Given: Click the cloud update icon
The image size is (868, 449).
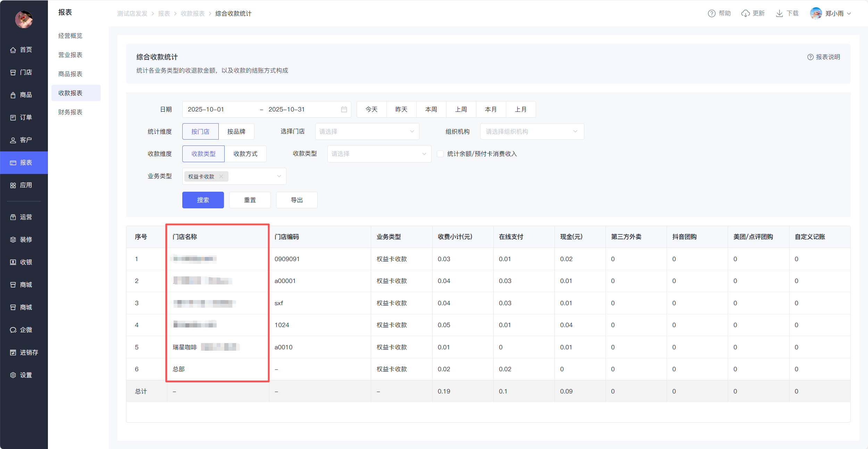Looking at the screenshot, I should (745, 14).
